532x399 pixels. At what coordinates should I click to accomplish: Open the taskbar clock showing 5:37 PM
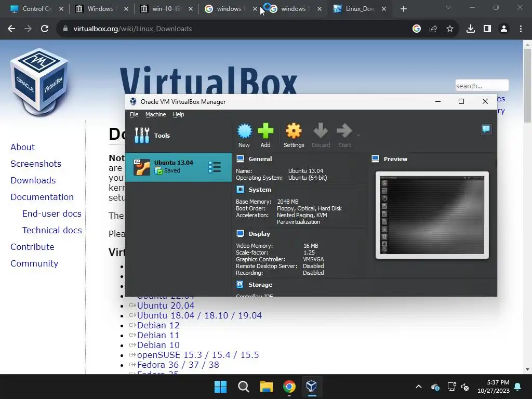click(494, 387)
